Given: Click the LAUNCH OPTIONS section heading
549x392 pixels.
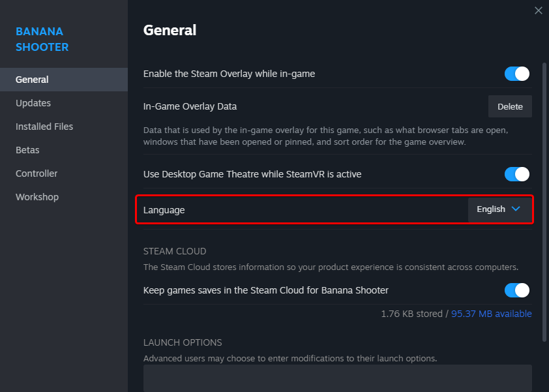Looking at the screenshot, I should 183,342.
